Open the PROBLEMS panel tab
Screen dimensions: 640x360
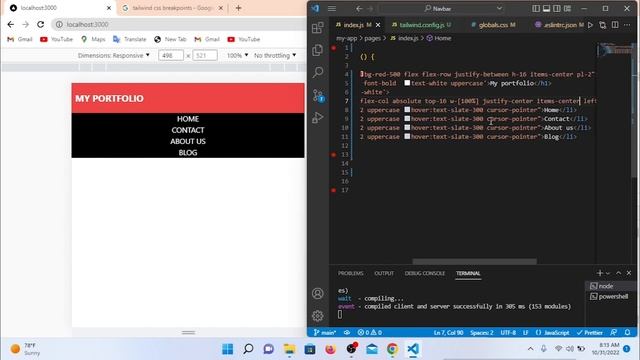click(x=351, y=273)
